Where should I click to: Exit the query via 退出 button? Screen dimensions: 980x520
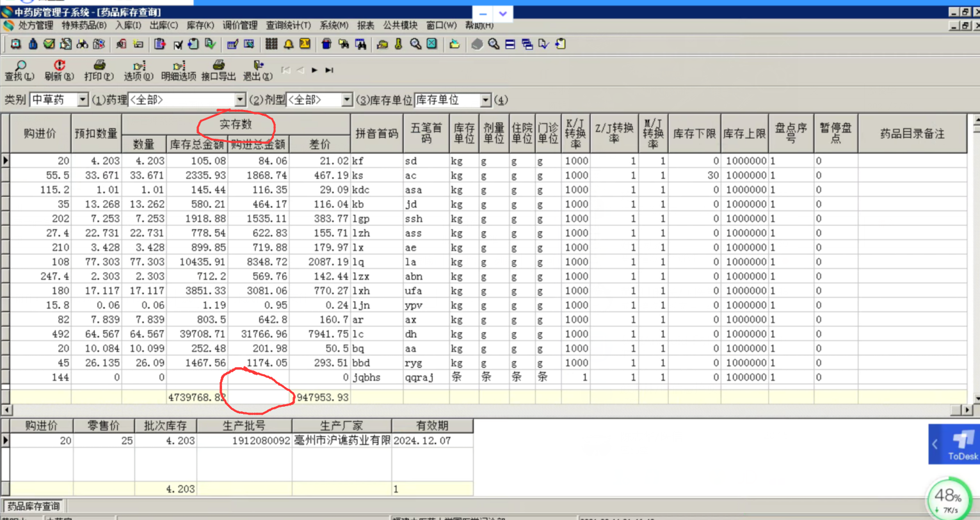tap(257, 70)
